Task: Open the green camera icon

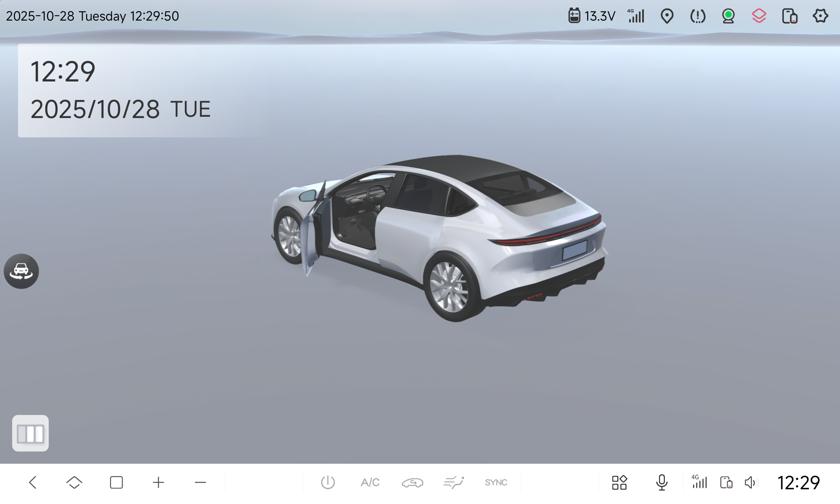Action: click(728, 16)
